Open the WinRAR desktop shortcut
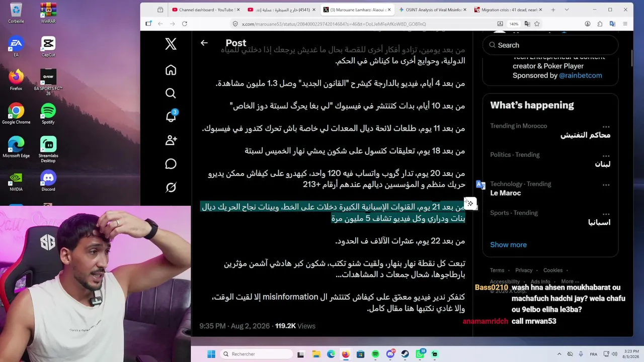 pyautogui.click(x=48, y=14)
